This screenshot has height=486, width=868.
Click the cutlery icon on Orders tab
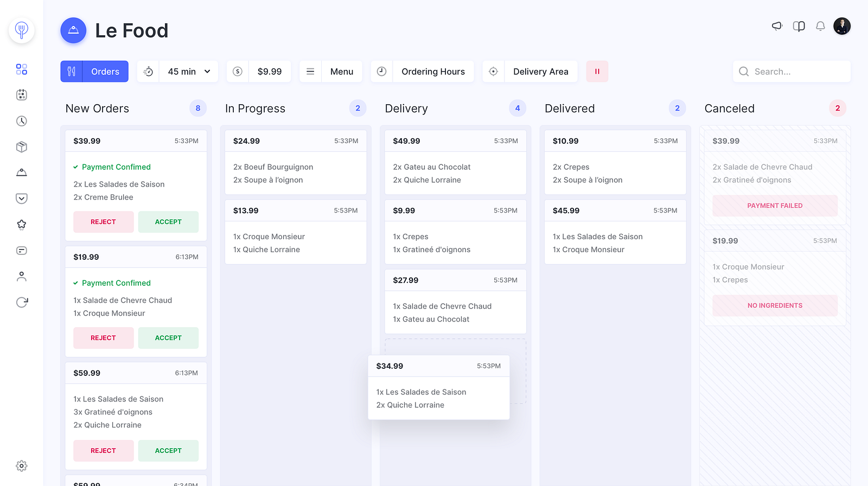(72, 72)
